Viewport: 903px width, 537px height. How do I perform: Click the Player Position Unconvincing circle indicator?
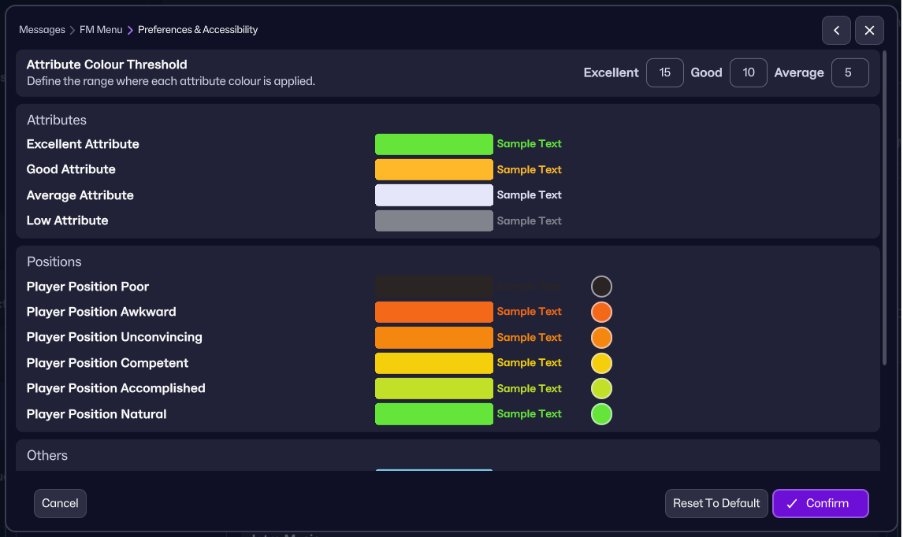(x=601, y=338)
